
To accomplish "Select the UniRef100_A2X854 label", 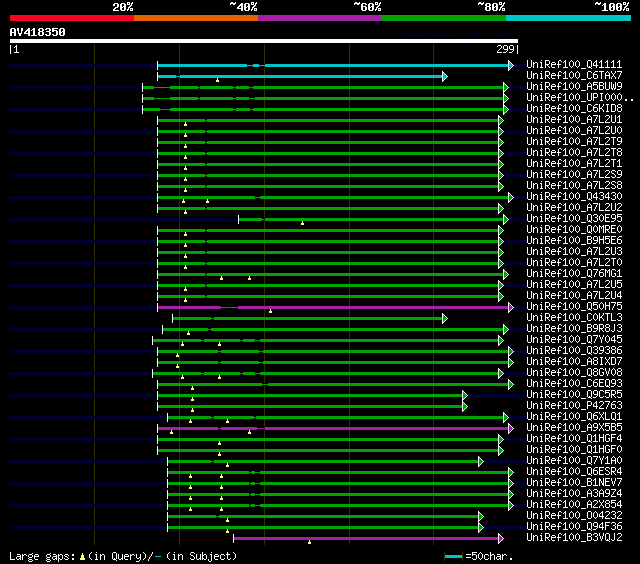I will point(574,505).
